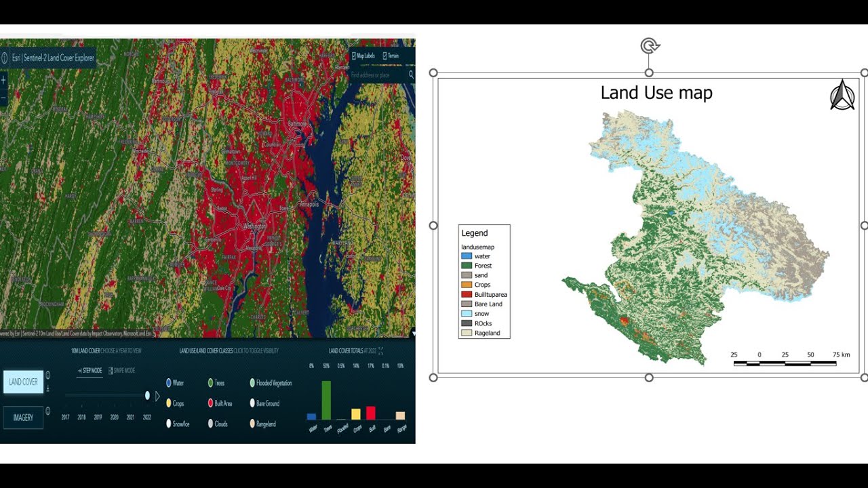Zoom out with the map minus button
This screenshot has height=488, width=868.
click(3, 98)
